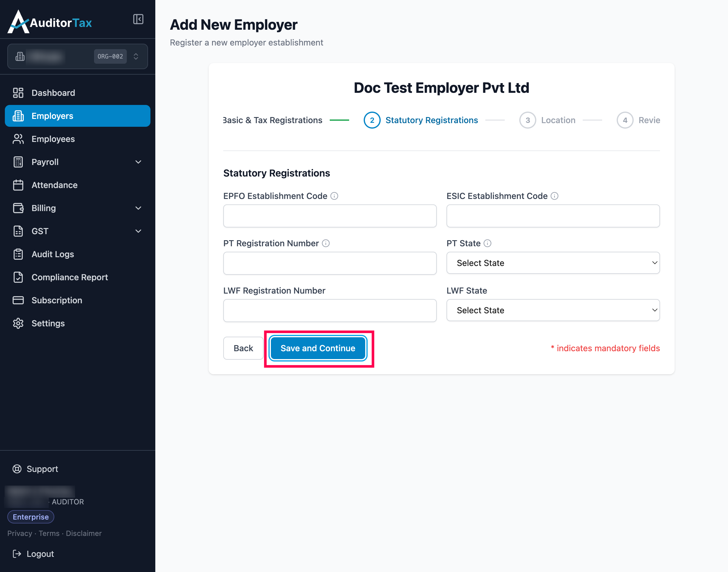
Task: Collapse the sidebar with the panel icon
Action: coord(138,19)
